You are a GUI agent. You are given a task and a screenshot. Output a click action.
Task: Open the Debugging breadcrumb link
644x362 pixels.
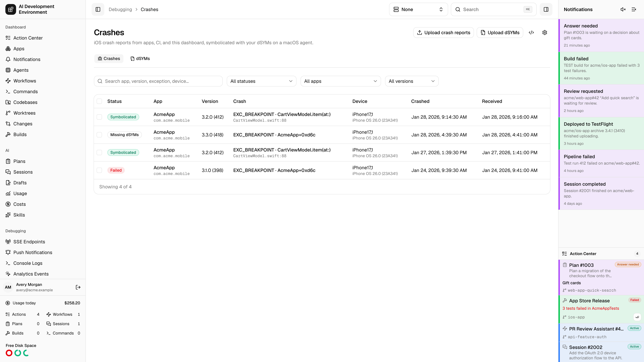(120, 9)
